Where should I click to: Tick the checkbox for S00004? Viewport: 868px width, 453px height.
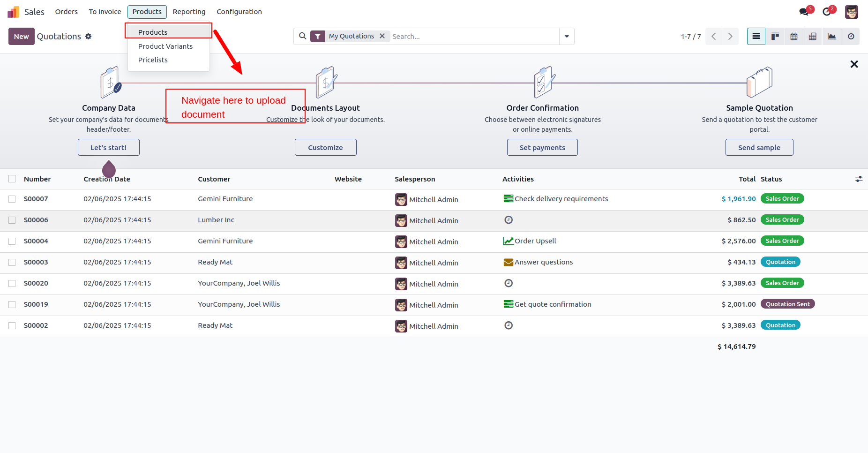12,241
